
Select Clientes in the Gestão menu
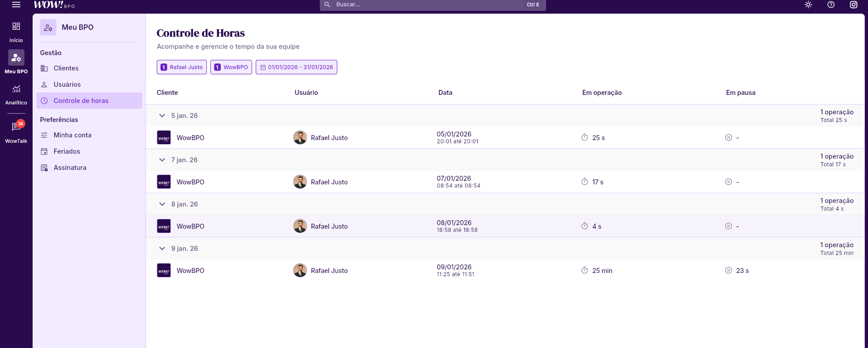click(x=66, y=68)
